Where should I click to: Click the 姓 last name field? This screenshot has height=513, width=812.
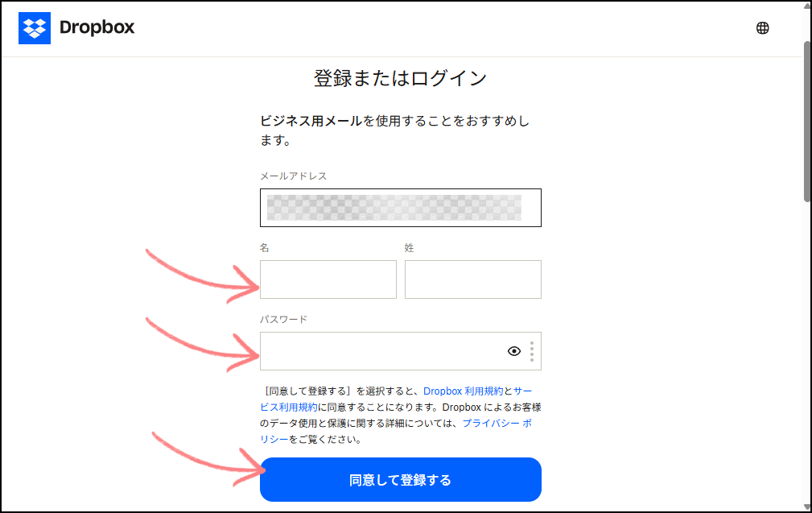pos(473,279)
